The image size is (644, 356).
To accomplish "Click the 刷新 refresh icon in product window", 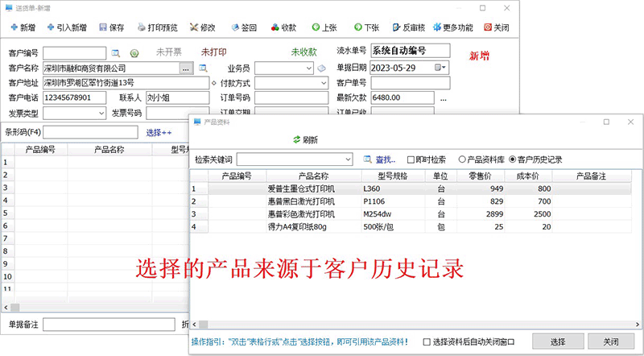I will tap(297, 140).
